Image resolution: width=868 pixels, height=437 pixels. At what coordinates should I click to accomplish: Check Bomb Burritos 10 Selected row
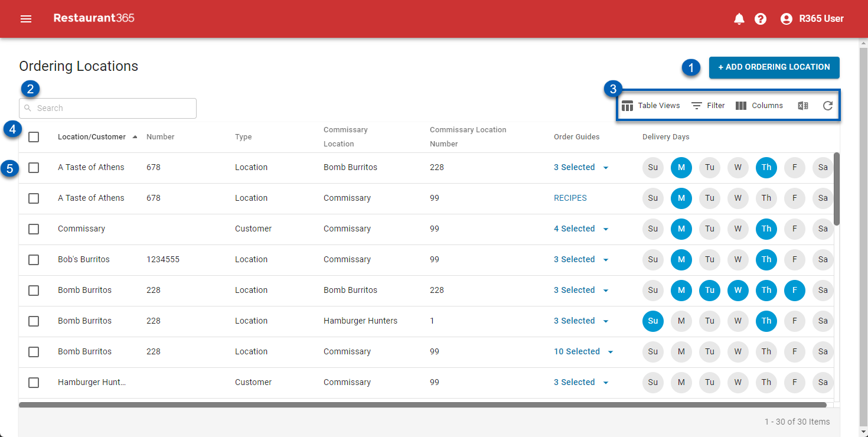tap(34, 352)
